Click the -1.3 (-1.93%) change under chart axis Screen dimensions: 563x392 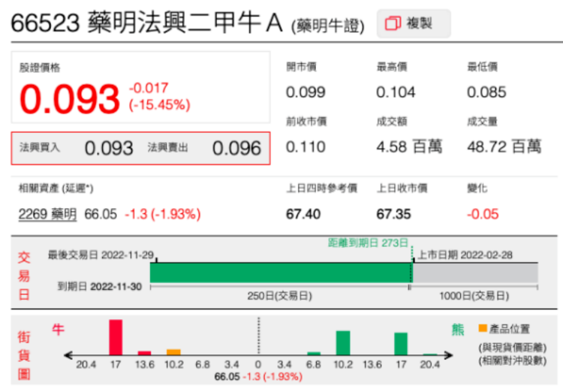[x=272, y=376]
